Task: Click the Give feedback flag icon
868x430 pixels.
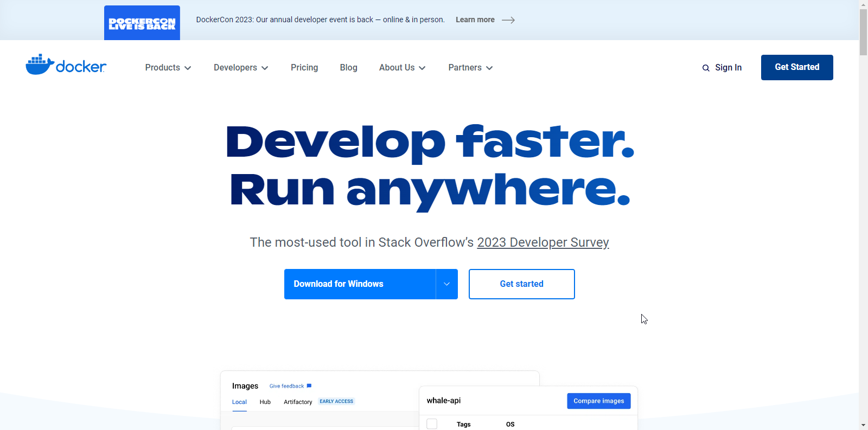Action: (309, 386)
